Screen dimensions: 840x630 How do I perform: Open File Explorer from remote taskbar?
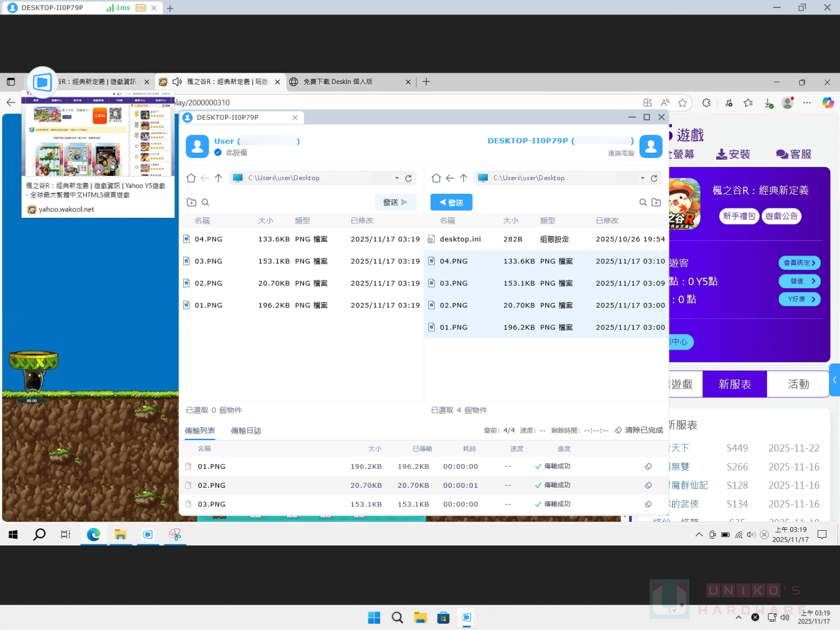pyautogui.click(x=120, y=535)
